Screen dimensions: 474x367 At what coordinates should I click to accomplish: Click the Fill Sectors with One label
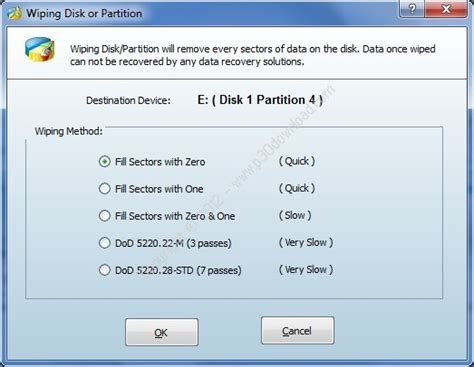[x=159, y=189]
